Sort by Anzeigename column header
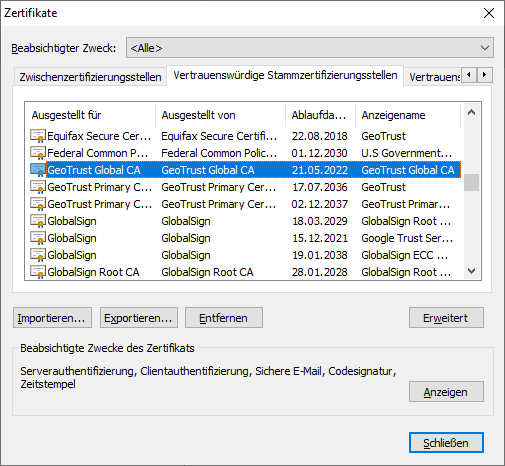Image resolution: width=505 pixels, height=466 pixels. point(408,115)
